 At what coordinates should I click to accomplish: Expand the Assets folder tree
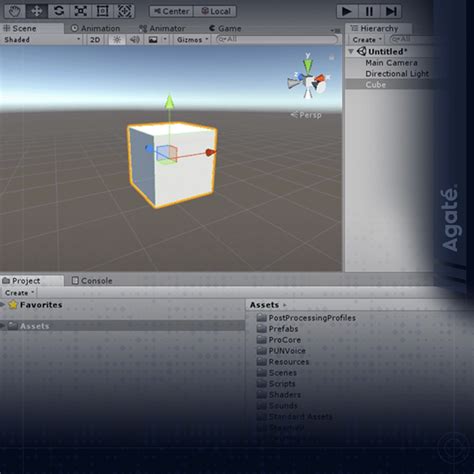coord(3,326)
